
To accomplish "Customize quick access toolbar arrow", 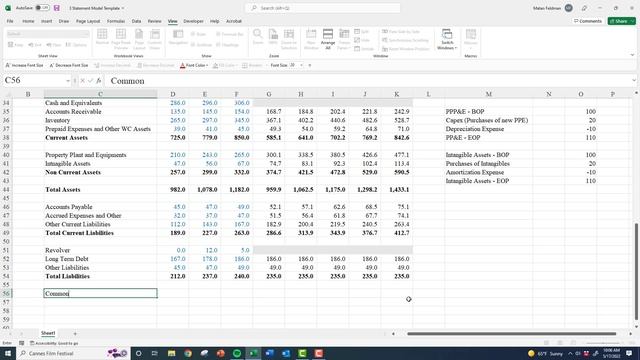I will [x=310, y=65].
